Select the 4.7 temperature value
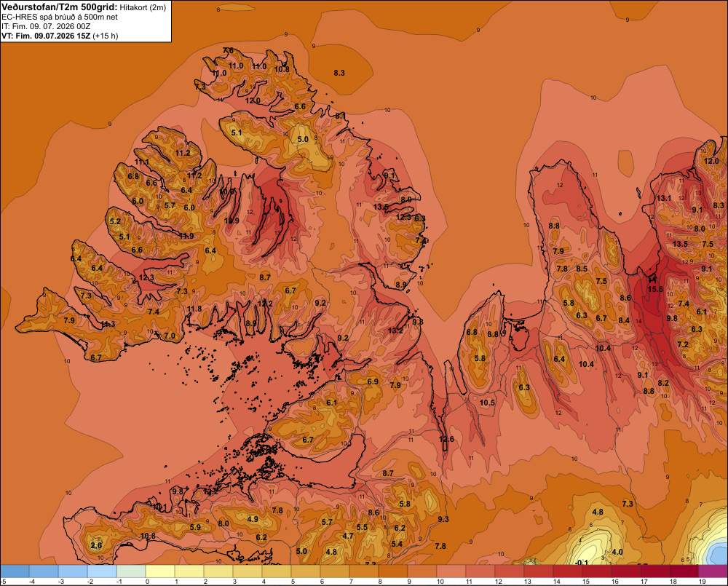 (348, 536)
